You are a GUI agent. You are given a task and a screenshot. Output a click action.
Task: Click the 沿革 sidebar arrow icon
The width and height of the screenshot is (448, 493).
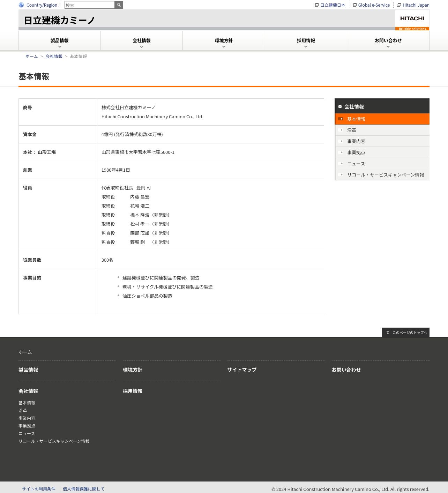point(341,130)
